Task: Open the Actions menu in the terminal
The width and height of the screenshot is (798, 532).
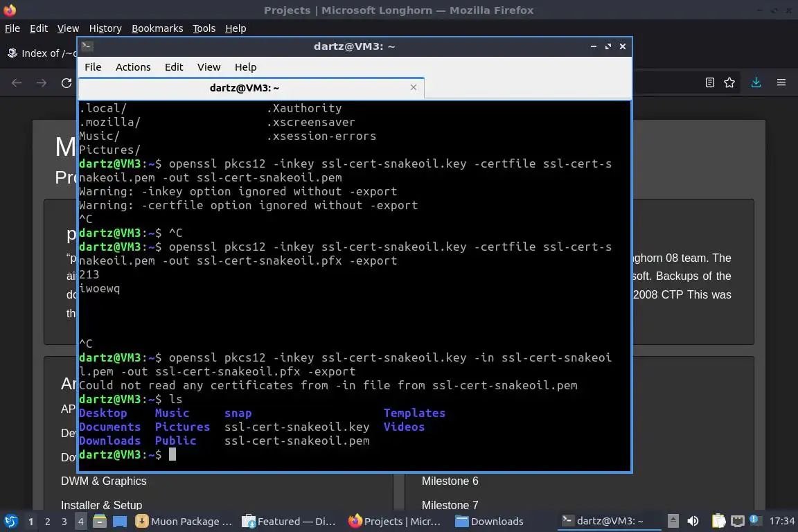Action: (133, 67)
